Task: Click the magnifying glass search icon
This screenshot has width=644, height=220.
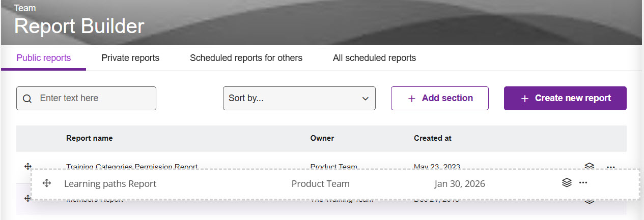Action: pyautogui.click(x=27, y=99)
